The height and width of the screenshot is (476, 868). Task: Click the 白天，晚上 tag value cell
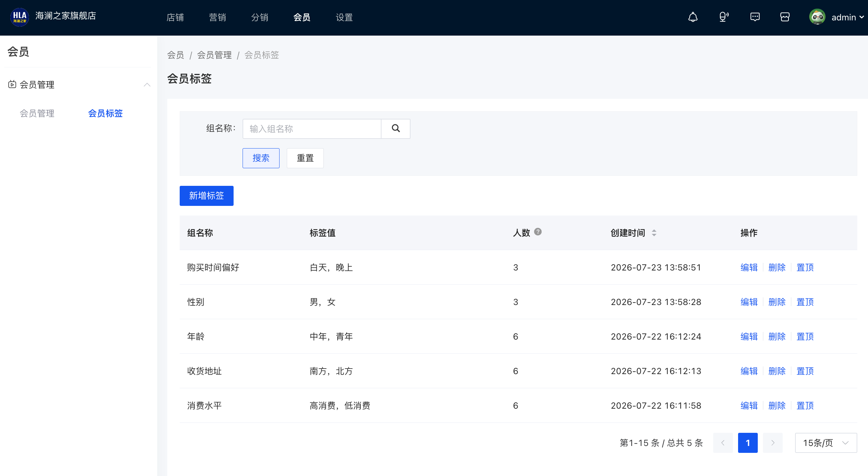tap(331, 267)
